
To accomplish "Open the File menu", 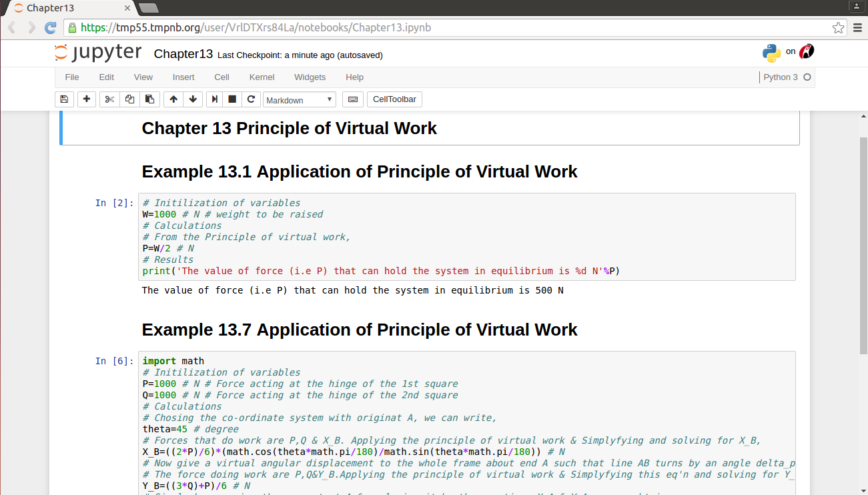I will [x=72, y=77].
